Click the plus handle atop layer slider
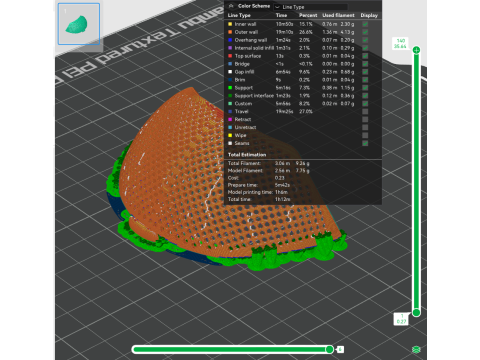 pos(416,50)
